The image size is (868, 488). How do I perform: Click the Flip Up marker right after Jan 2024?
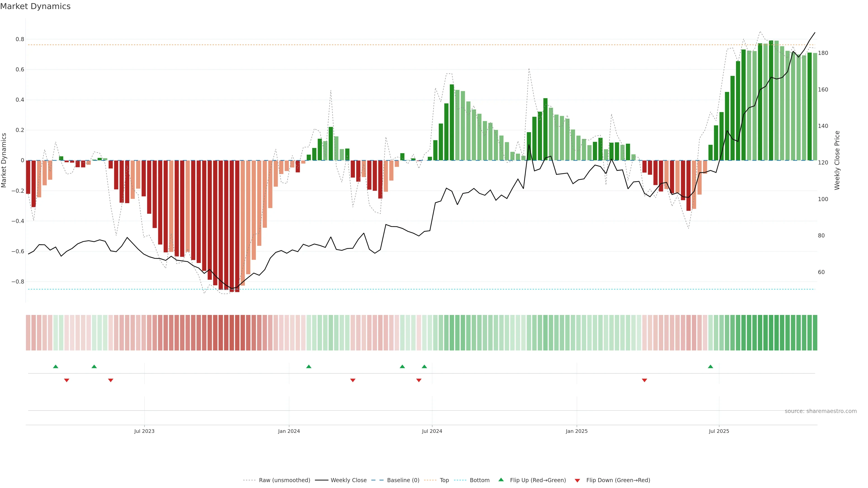tap(309, 366)
